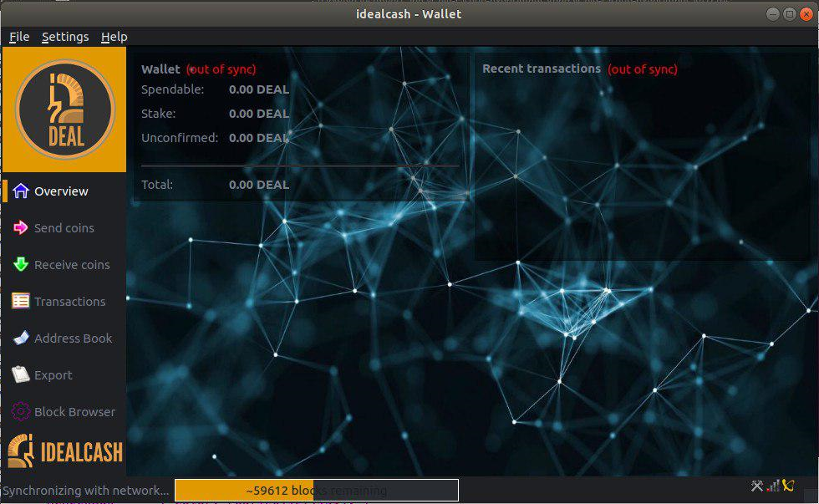
Task: Click the 'Synchronizing with network...' status text
Action: (85, 491)
